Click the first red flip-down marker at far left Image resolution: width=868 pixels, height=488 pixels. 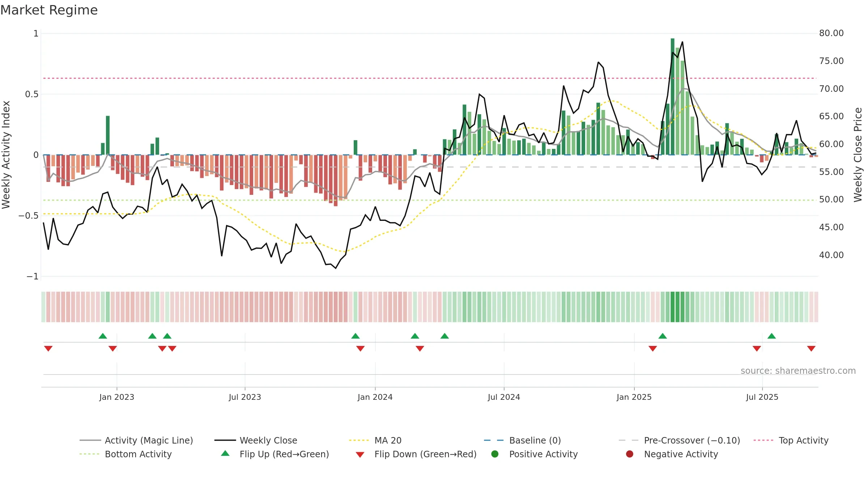click(48, 348)
